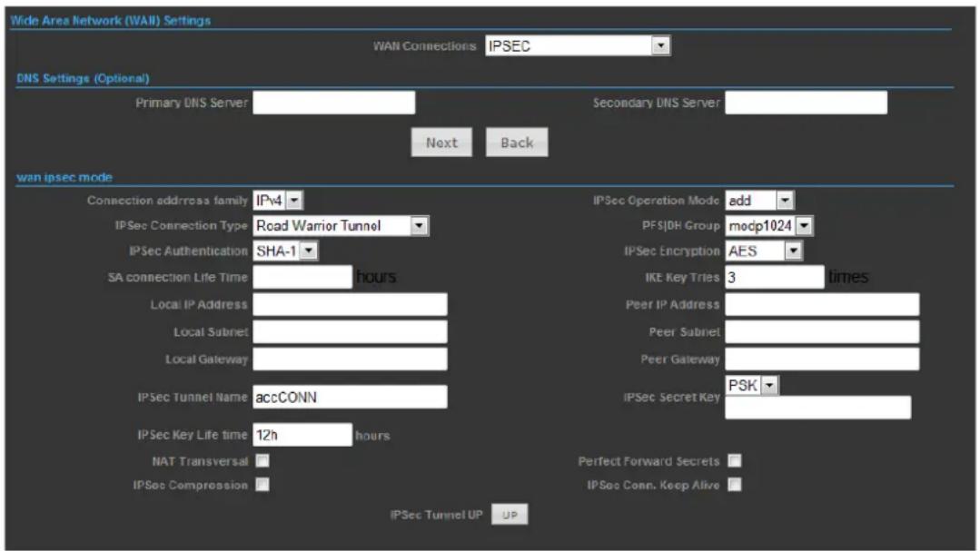Click the UP button for IPSec Tunnel
980x551 pixels.
[x=510, y=515]
